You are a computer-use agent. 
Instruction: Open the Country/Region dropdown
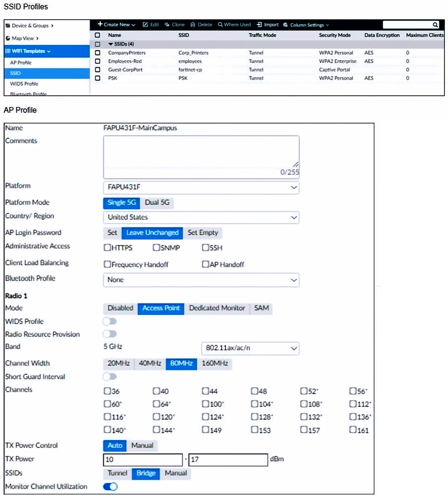[x=201, y=217]
